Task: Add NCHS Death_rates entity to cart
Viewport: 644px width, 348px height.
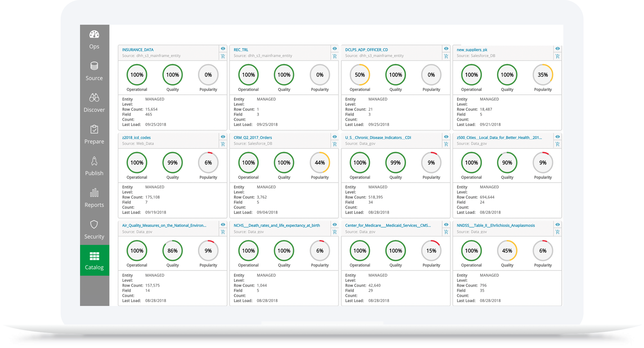Action: (335, 232)
